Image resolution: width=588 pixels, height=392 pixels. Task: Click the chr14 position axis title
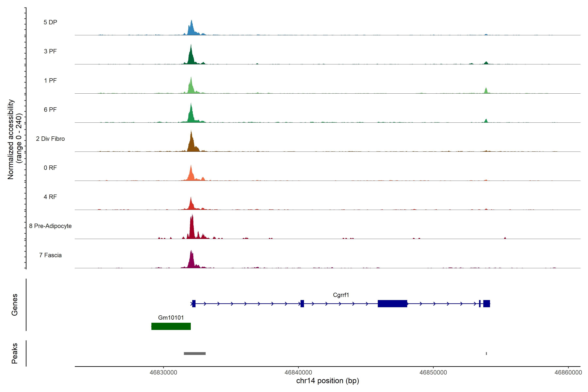tap(327, 381)
